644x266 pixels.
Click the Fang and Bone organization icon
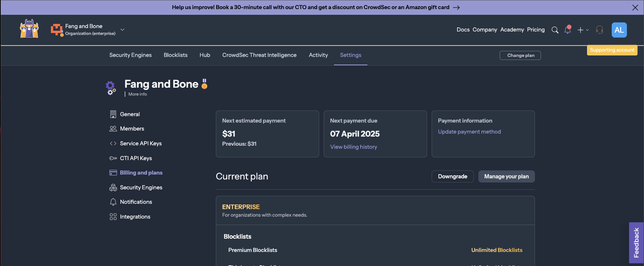click(x=57, y=30)
